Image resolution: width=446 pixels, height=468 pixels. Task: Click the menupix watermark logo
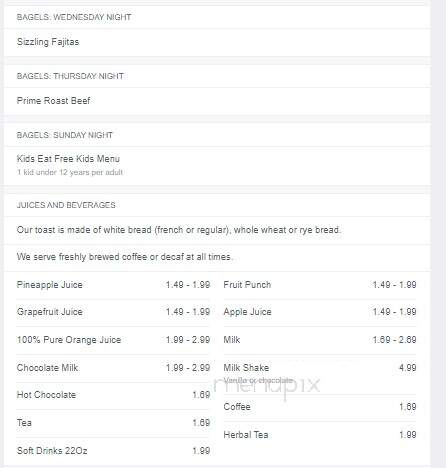267,386
